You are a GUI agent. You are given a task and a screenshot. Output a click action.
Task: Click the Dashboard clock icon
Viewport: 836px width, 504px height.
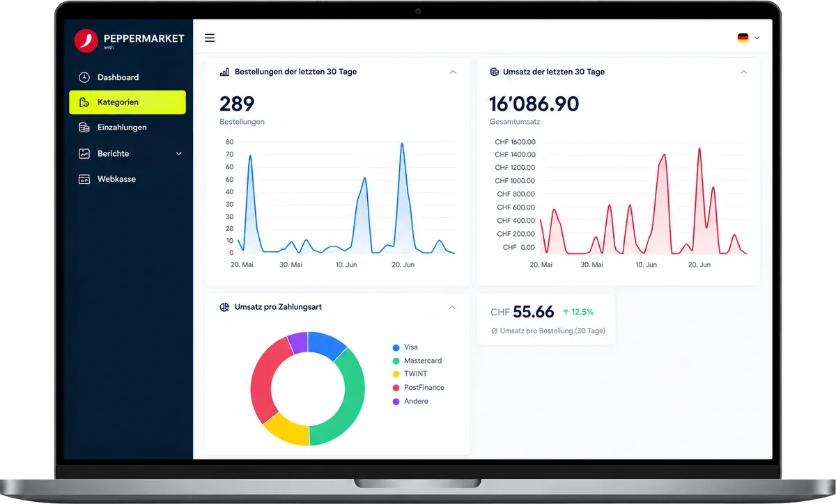point(84,77)
